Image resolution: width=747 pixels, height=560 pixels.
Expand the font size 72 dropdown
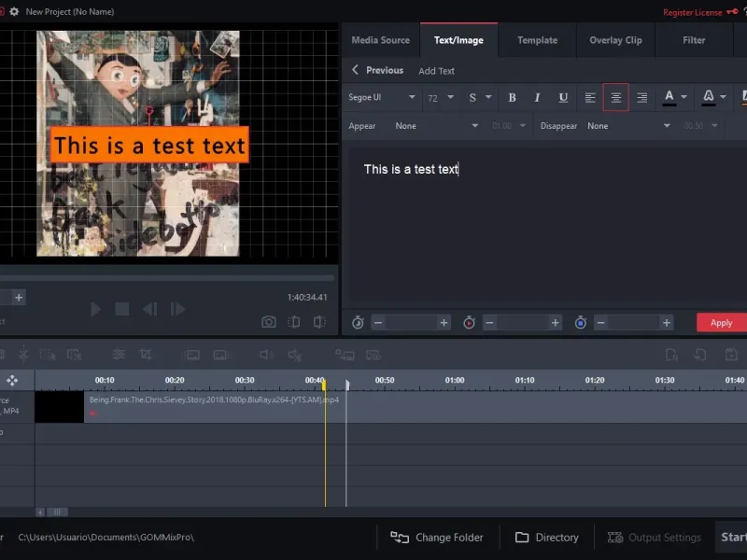(x=440, y=98)
